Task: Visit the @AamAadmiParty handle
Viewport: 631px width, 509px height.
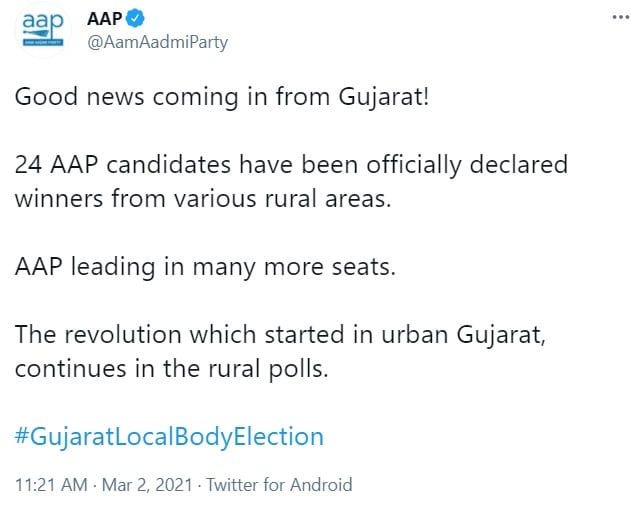Action: (x=157, y=42)
